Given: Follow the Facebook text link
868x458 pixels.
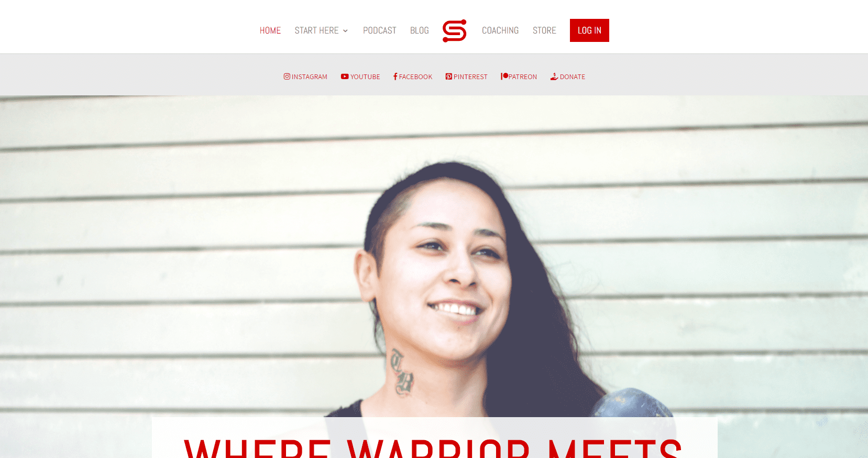Looking at the screenshot, I should tap(415, 77).
